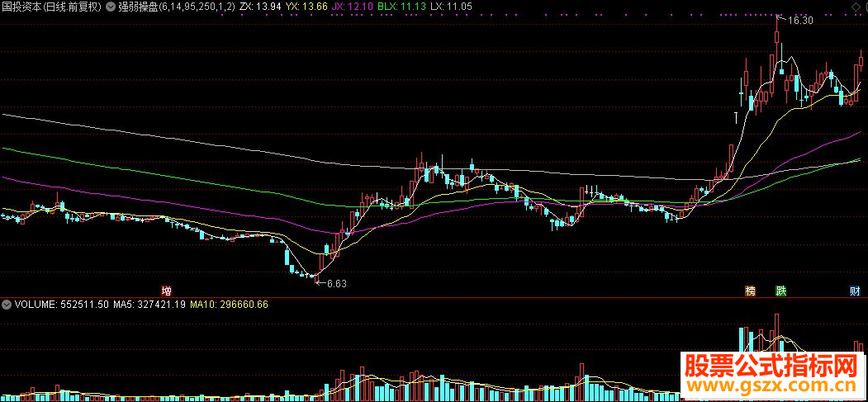Click the magenta JX: 12.10 value

pyautogui.click(x=352, y=7)
